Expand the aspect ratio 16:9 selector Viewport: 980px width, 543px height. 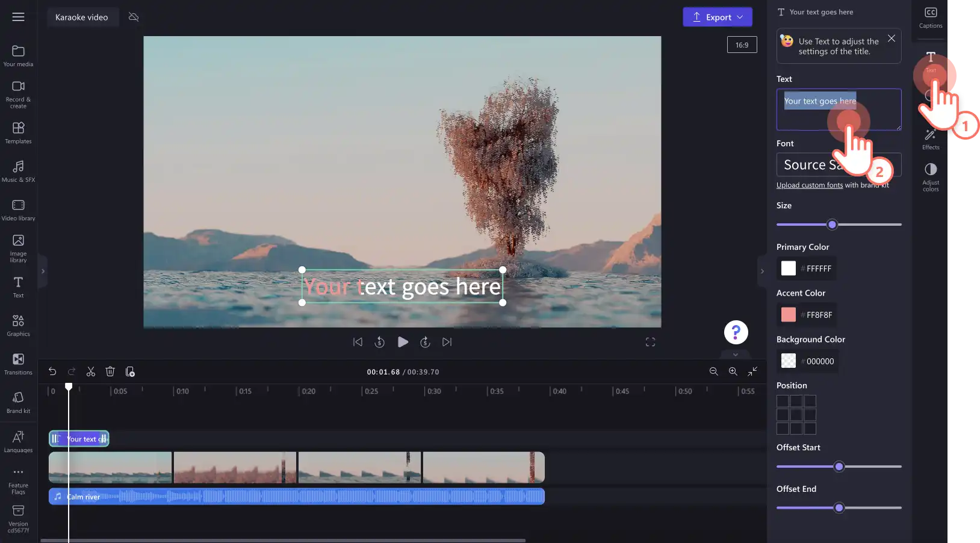click(742, 45)
